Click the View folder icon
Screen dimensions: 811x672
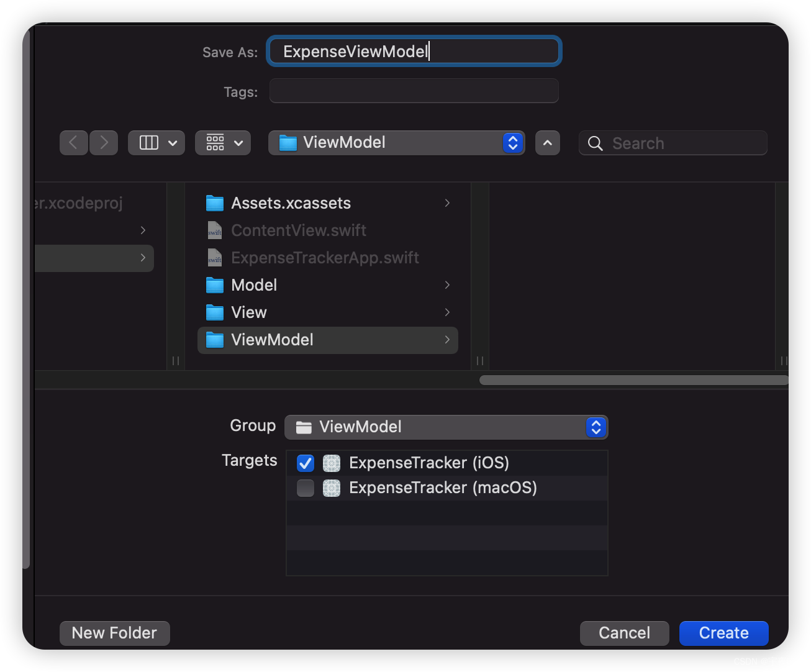[x=215, y=312]
